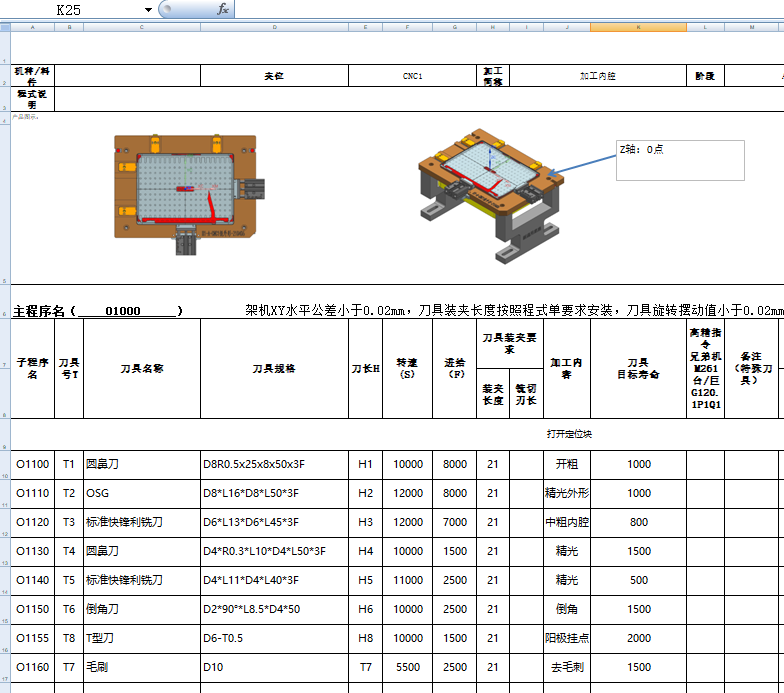Screen dimensions: 784x693
Task: Click the 2000 tool life cell
Action: coord(638,638)
